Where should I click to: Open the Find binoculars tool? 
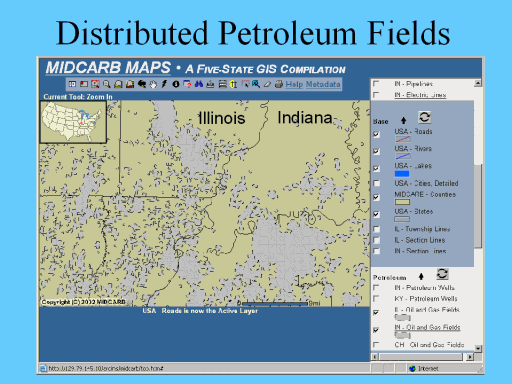click(199, 84)
